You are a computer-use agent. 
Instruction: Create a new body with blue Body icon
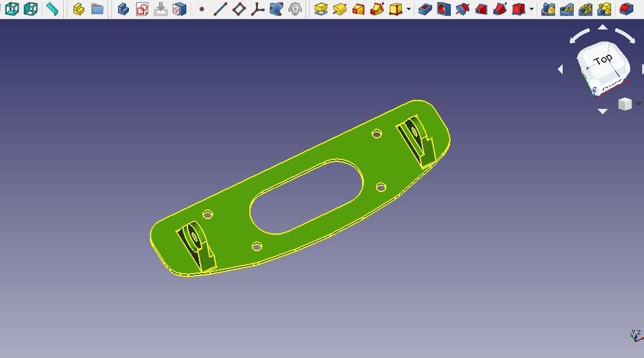[x=123, y=9]
